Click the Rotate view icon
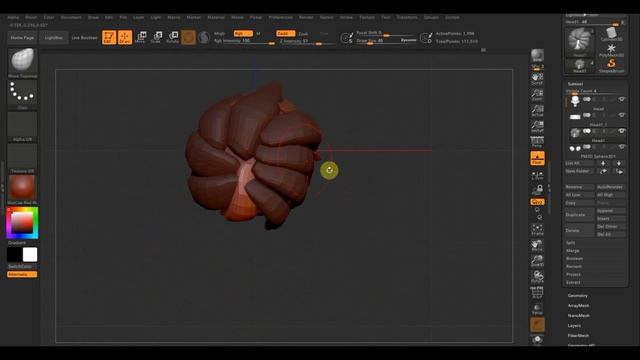 (537, 277)
